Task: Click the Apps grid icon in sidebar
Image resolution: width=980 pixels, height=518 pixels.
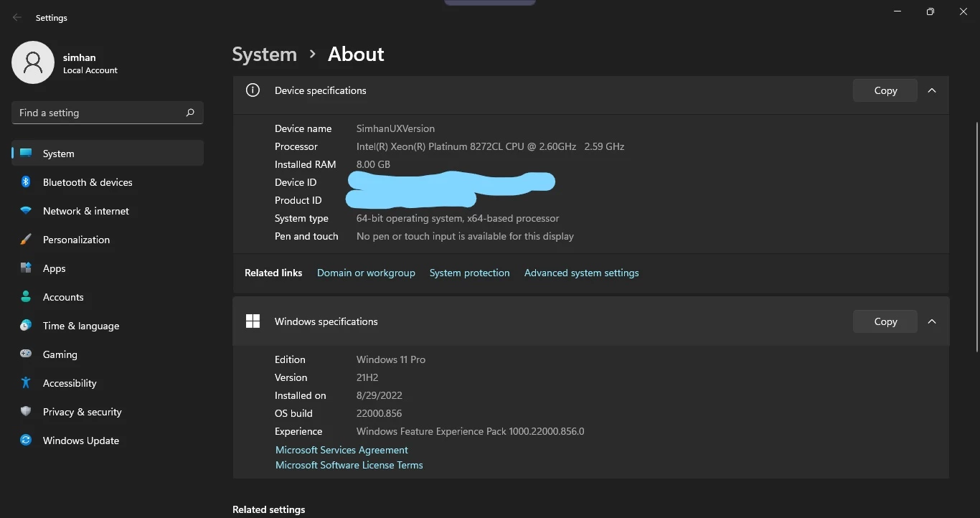Action: (x=26, y=268)
